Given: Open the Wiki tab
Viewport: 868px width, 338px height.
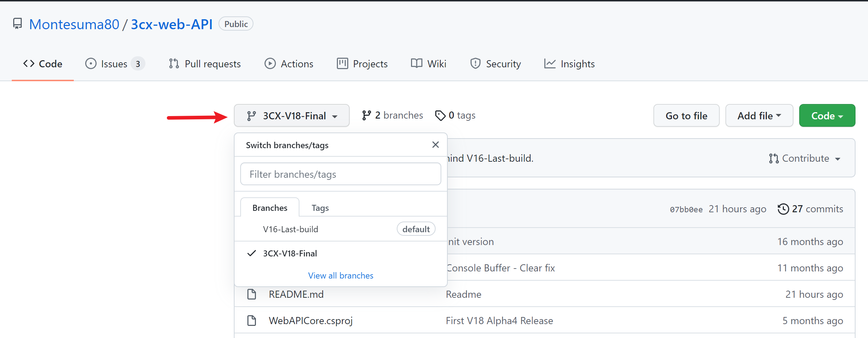Looking at the screenshot, I should pos(428,64).
